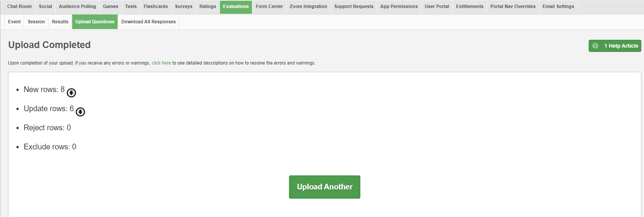
Task: Navigate to Audience Polling
Action: coord(77,6)
